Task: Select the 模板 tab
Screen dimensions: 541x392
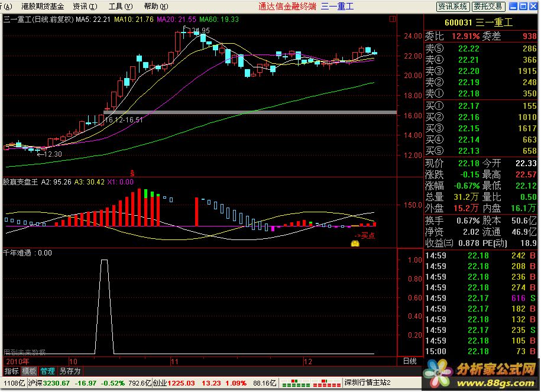Action: [30, 371]
